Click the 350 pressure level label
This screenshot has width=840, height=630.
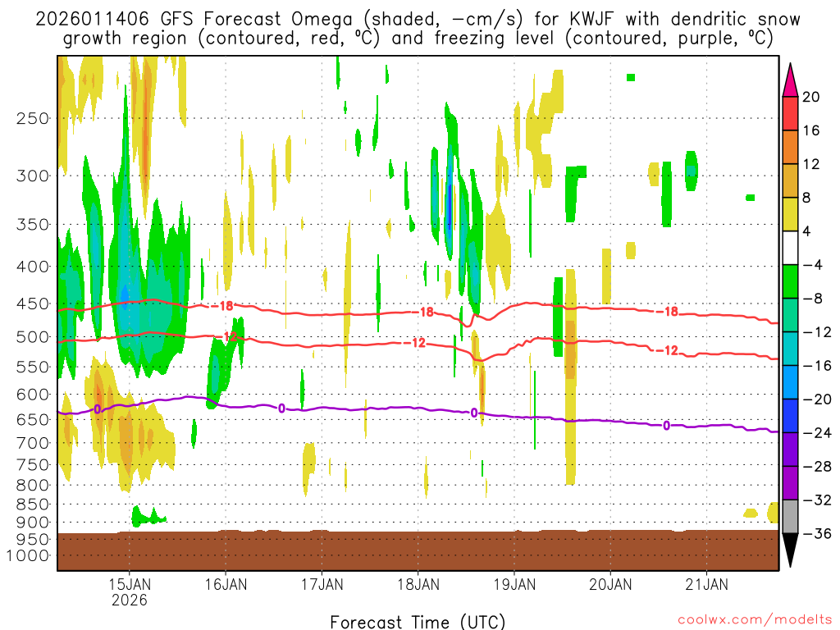click(x=33, y=225)
